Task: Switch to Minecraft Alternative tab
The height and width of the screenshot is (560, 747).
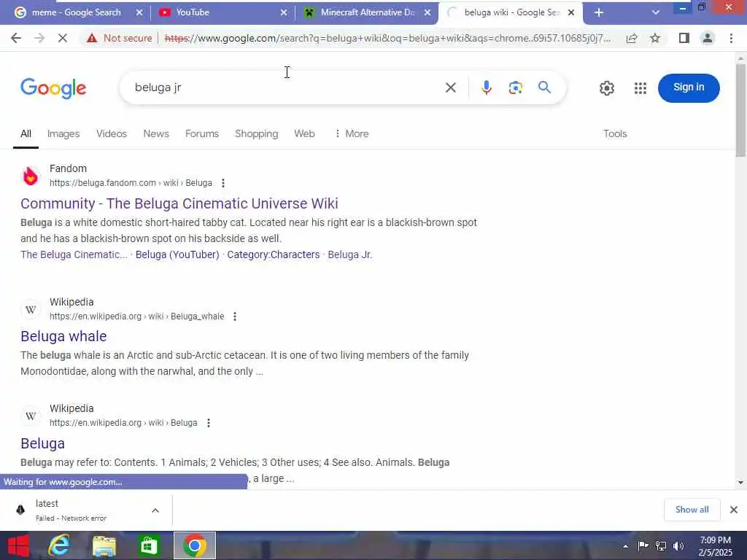Action: [367, 12]
